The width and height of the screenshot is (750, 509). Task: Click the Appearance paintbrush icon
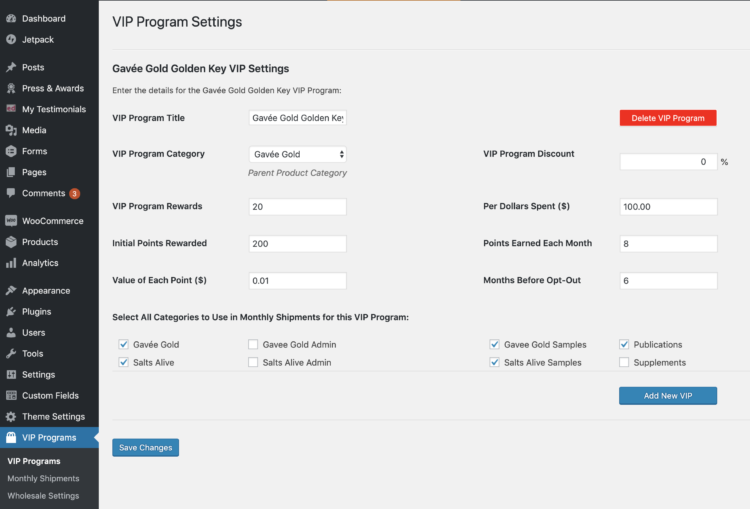11,291
